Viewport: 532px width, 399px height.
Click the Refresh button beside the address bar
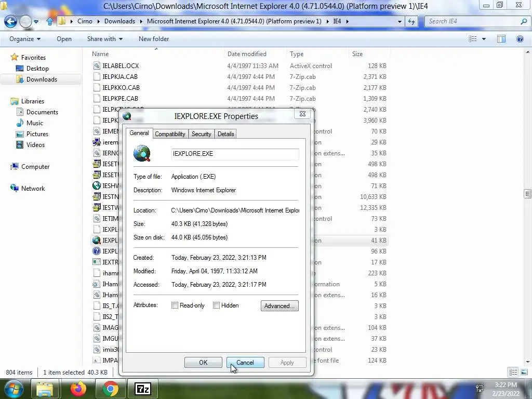411,21
